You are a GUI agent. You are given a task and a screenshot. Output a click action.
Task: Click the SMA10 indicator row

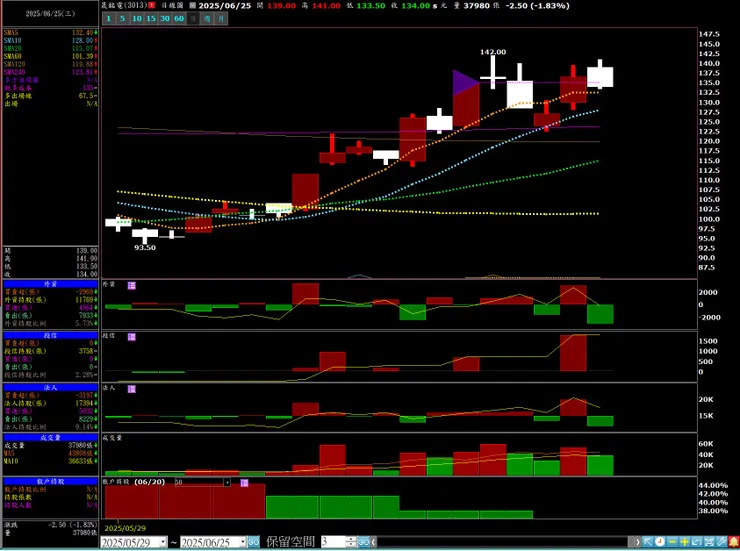pos(50,41)
